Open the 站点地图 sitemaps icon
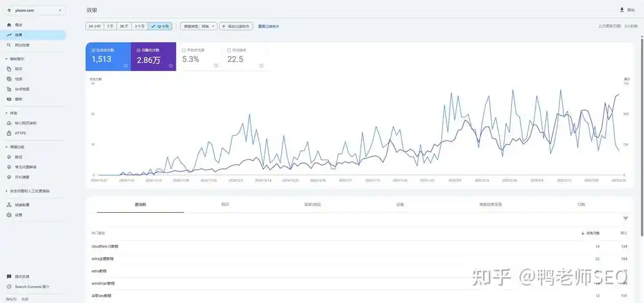 point(8,89)
